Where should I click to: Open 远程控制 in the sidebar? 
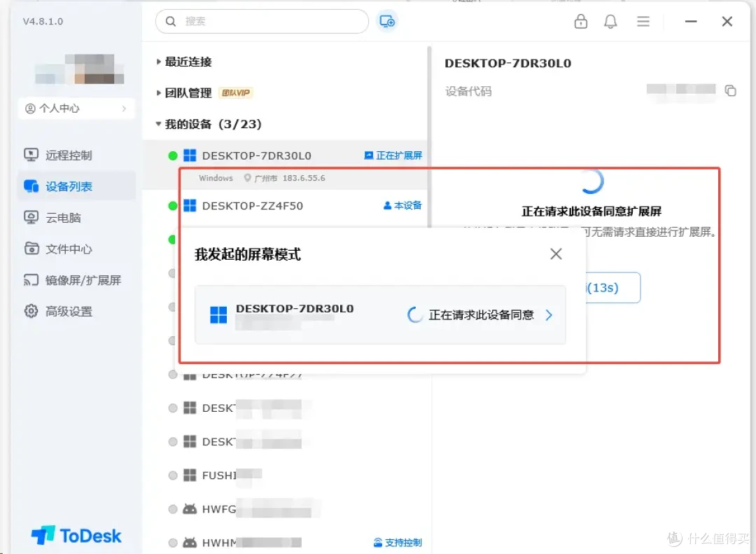[76, 155]
